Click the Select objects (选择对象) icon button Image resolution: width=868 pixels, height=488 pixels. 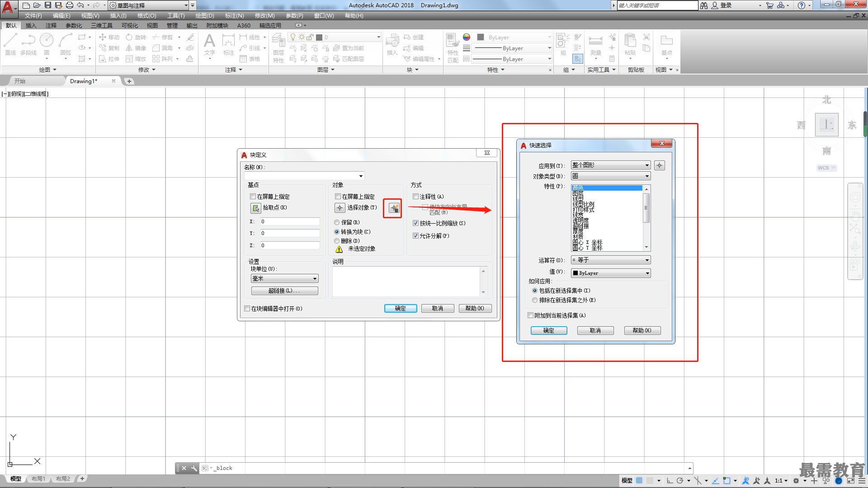340,207
